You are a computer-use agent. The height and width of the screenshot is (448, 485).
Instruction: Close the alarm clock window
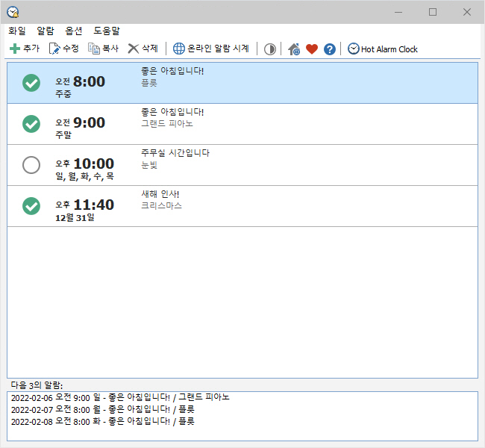click(467, 13)
